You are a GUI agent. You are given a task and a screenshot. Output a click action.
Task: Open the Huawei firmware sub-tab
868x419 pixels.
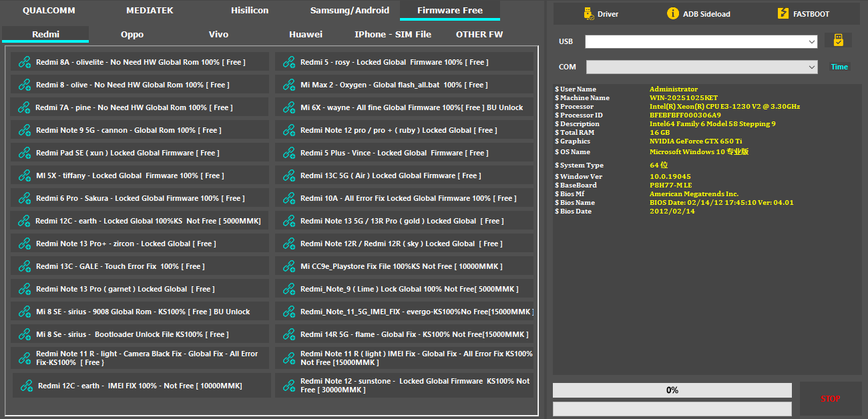(306, 35)
